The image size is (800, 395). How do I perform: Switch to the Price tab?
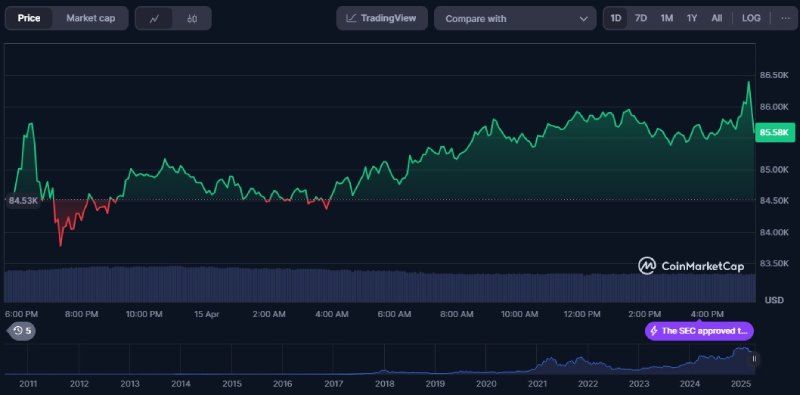[29, 18]
